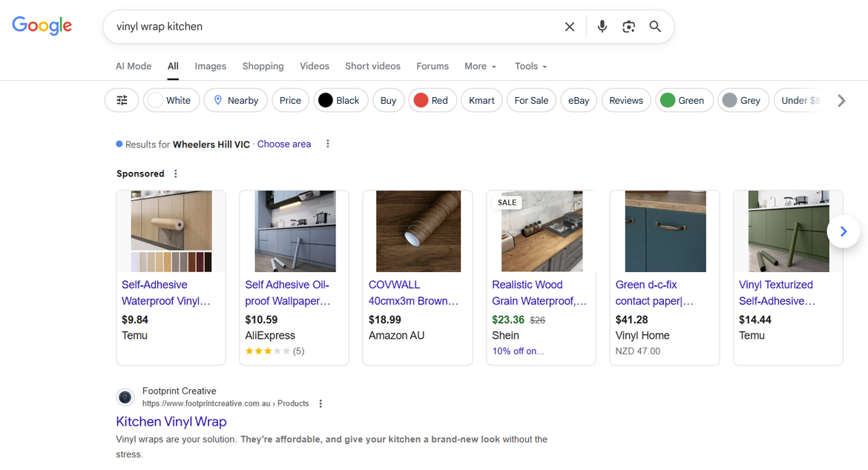Screen dimensions: 868x470
Task: Click the magnifying glass search button
Action: [655, 27]
